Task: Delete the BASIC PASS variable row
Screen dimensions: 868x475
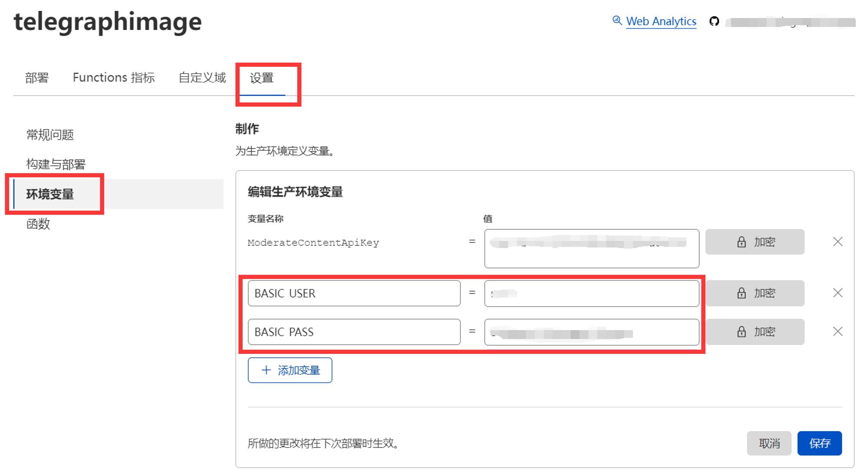Action: (838, 332)
